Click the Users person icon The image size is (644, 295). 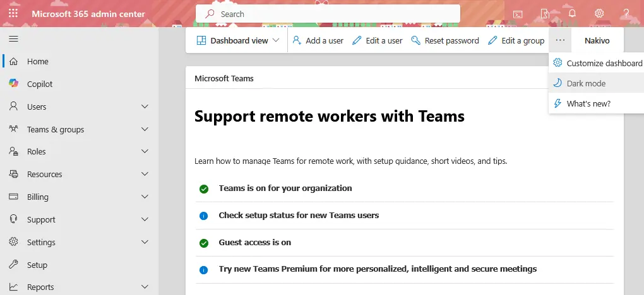[13, 107]
